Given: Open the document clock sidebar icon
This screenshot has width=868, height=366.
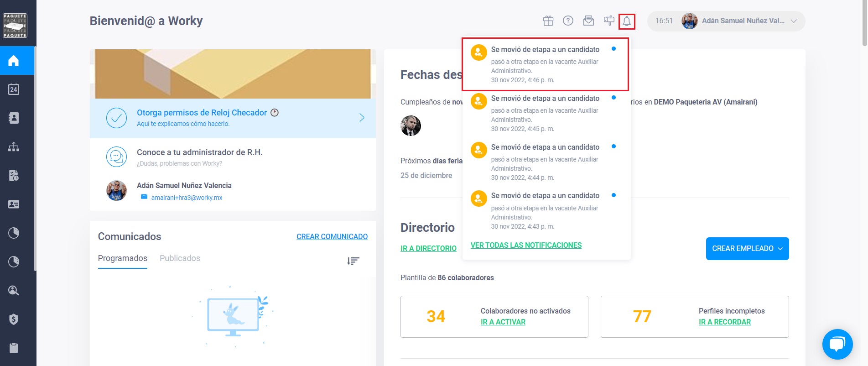Looking at the screenshot, I should (14, 176).
